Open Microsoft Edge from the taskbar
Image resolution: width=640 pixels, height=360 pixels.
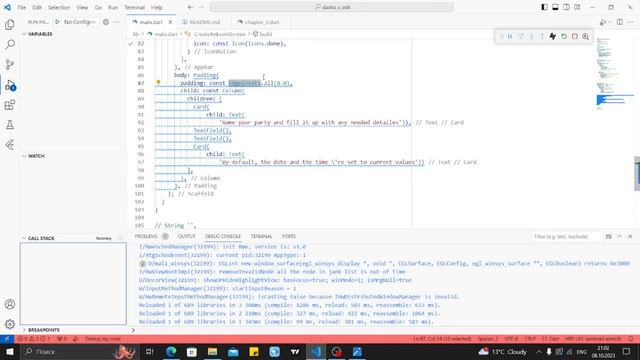pos(171,351)
